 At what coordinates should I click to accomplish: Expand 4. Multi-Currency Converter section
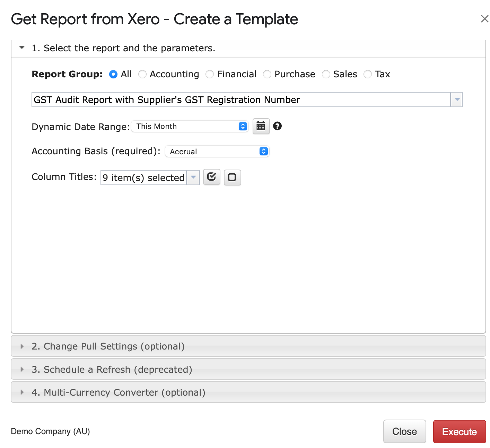click(x=248, y=392)
